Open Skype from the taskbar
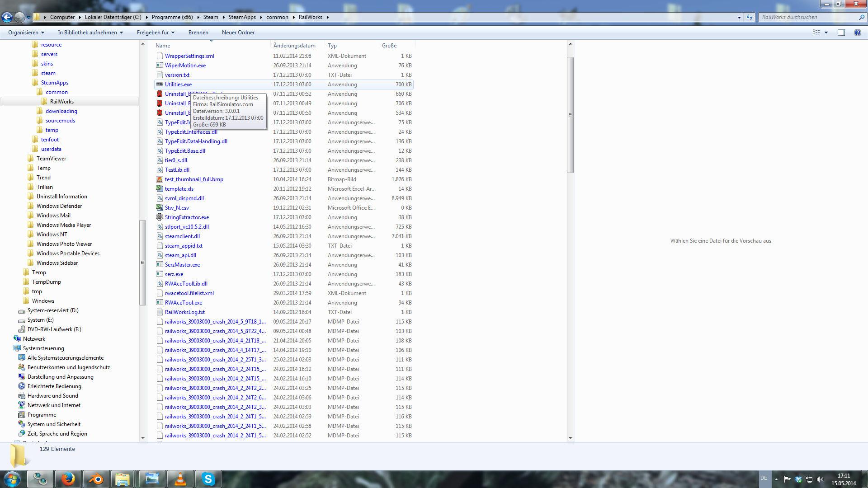The height and width of the screenshot is (488, 868). pos(208,479)
